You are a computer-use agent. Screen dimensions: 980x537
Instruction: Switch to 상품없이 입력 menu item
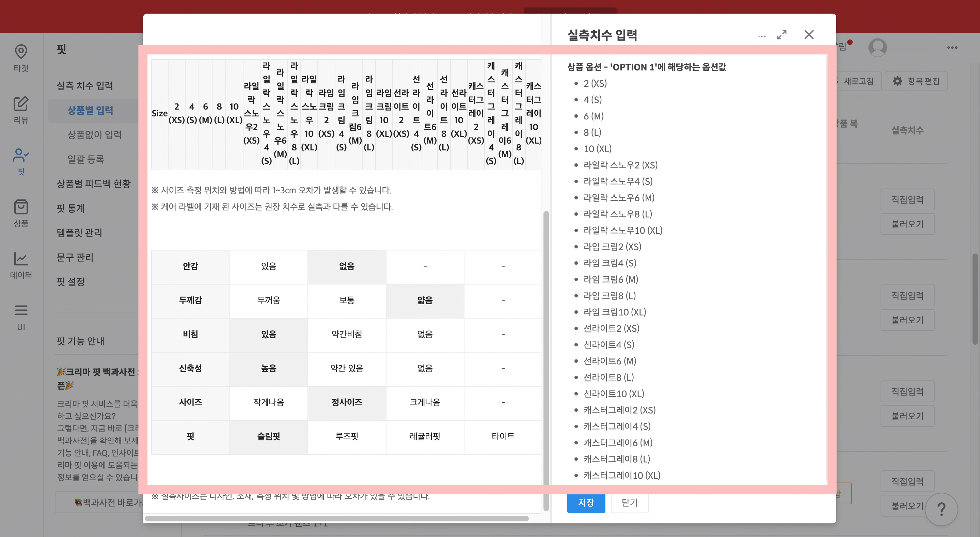[x=94, y=135]
